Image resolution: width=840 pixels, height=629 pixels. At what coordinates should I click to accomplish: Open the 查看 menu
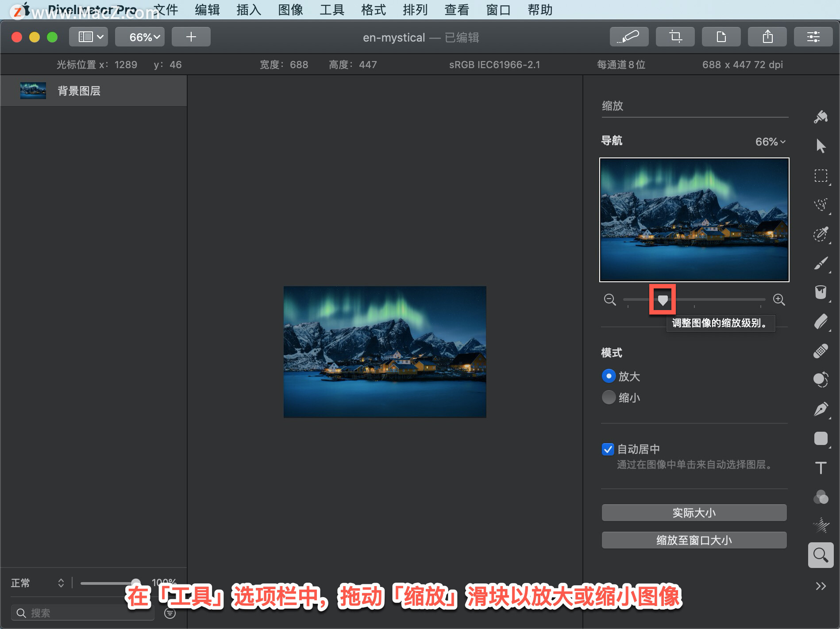pyautogui.click(x=457, y=10)
